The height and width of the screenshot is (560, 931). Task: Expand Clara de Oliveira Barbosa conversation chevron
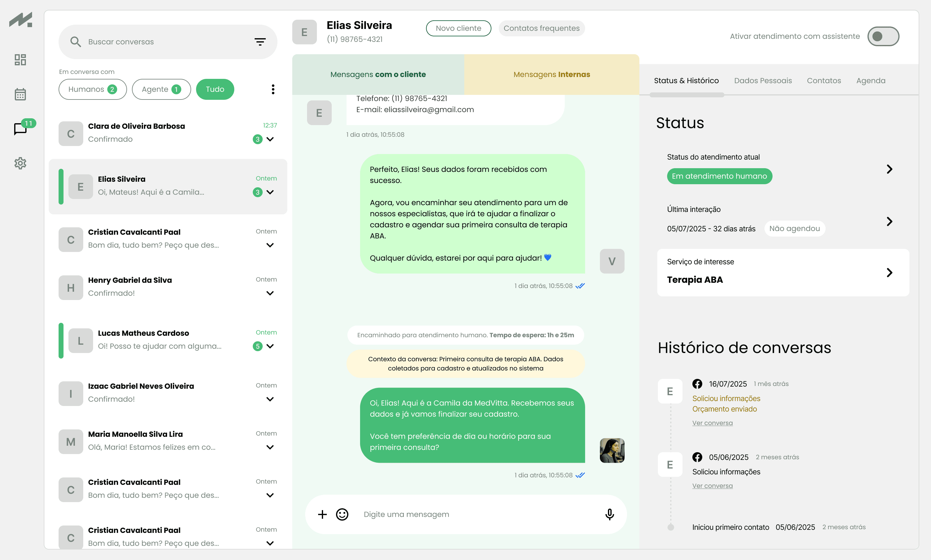270,139
